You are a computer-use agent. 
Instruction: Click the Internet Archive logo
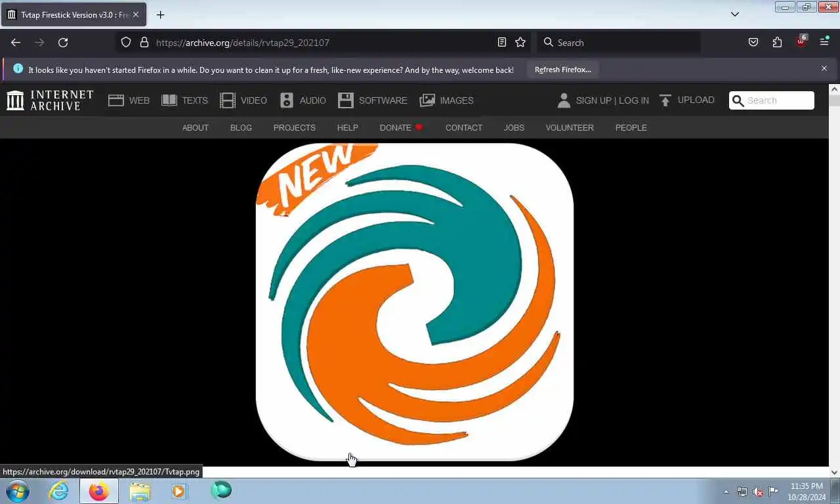pos(50,100)
